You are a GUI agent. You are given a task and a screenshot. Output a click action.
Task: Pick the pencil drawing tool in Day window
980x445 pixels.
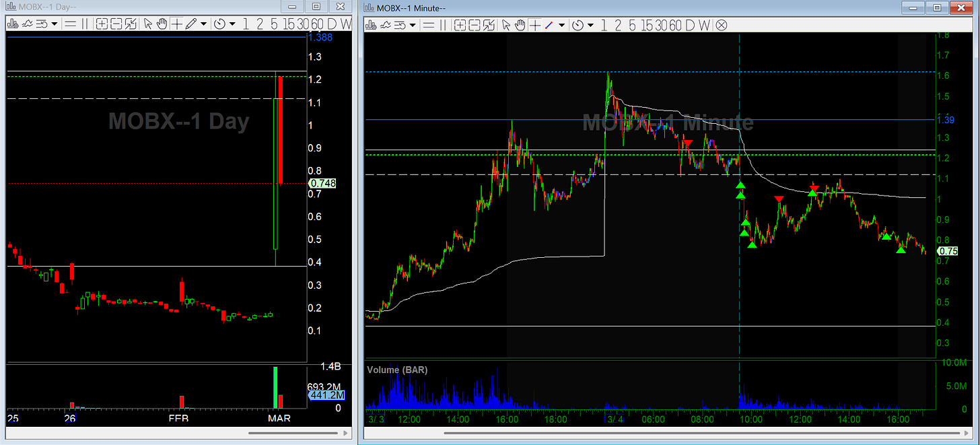point(191,24)
